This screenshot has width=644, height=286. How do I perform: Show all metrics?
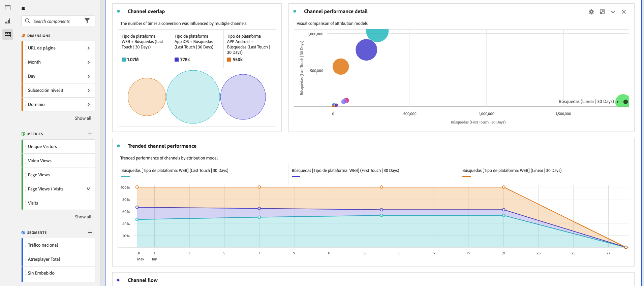pos(83,217)
